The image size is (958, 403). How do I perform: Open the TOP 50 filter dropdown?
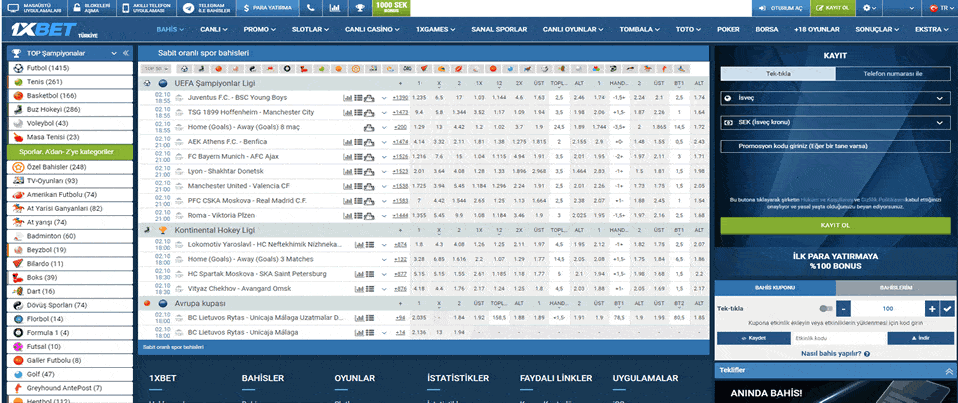coord(157,68)
